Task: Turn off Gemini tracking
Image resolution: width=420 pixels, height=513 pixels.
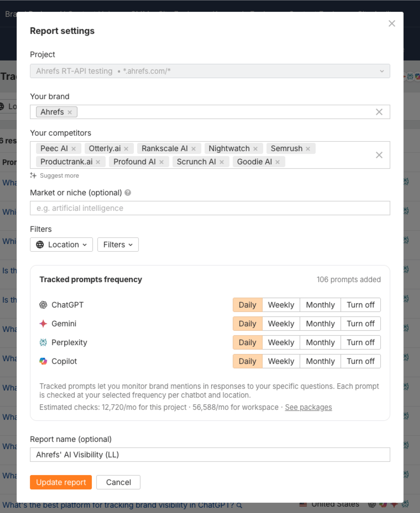Action: coord(361,324)
